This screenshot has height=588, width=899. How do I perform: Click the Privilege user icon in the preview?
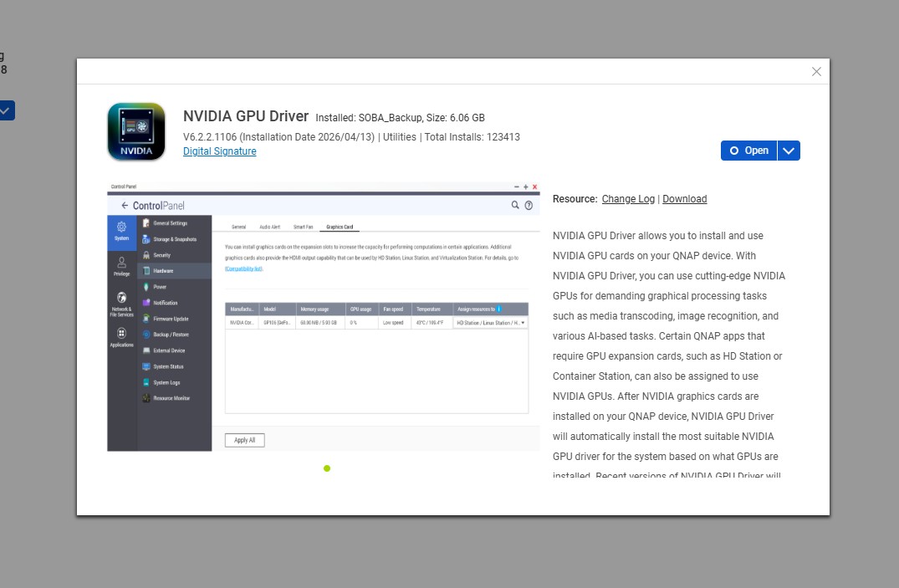pos(121,263)
